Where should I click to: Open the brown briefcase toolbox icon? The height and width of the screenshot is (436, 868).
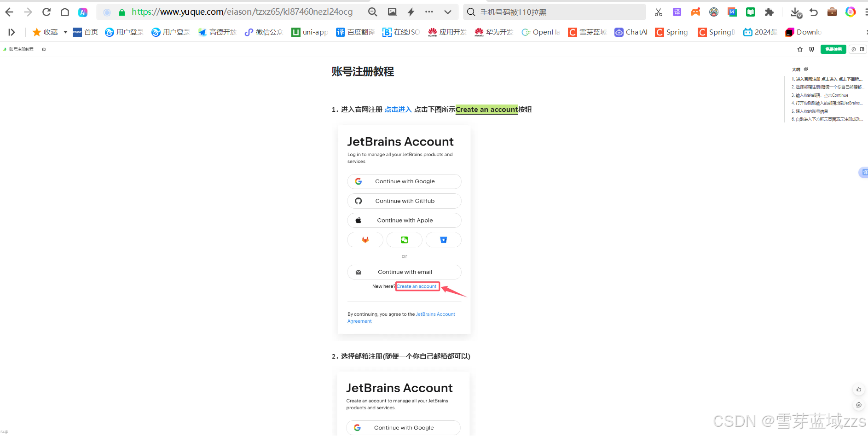(x=832, y=12)
